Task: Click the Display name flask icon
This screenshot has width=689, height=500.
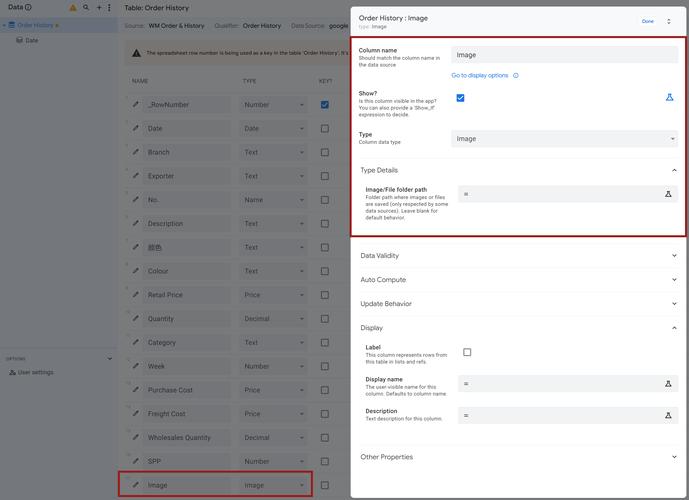Action: pos(668,384)
